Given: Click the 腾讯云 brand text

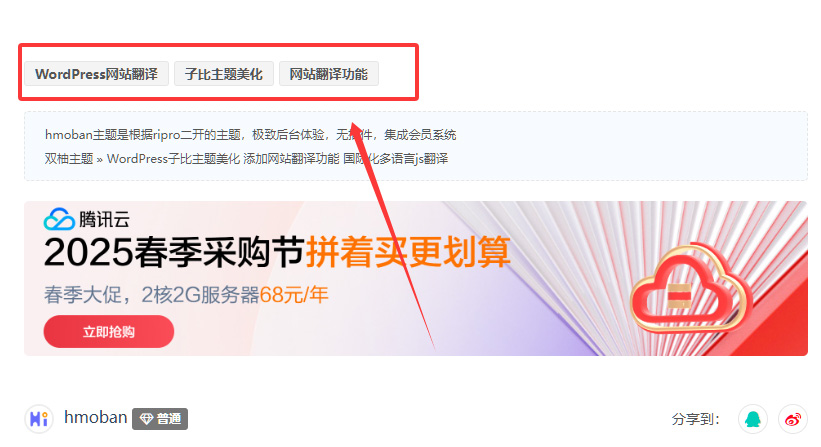Looking at the screenshot, I should (x=104, y=219).
